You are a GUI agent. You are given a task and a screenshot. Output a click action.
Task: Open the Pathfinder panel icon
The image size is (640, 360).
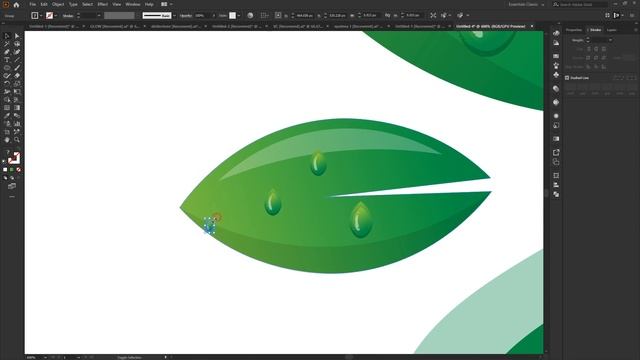click(556, 195)
